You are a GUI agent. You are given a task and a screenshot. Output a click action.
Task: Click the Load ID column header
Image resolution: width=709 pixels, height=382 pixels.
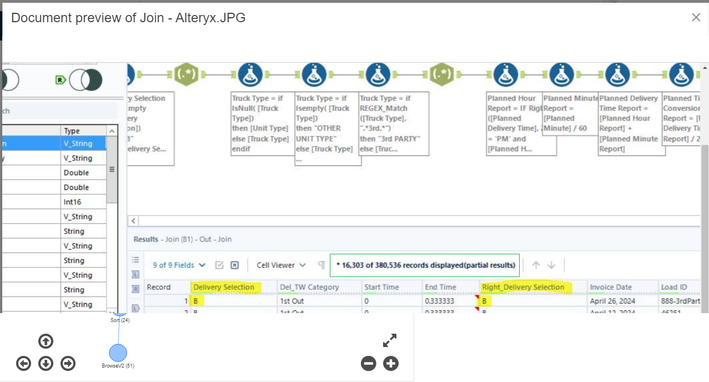[680, 287]
